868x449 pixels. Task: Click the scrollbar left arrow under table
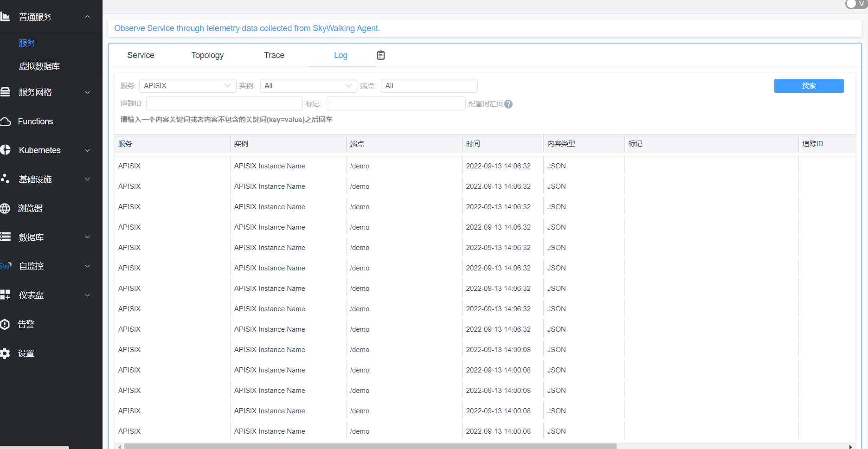120,447
